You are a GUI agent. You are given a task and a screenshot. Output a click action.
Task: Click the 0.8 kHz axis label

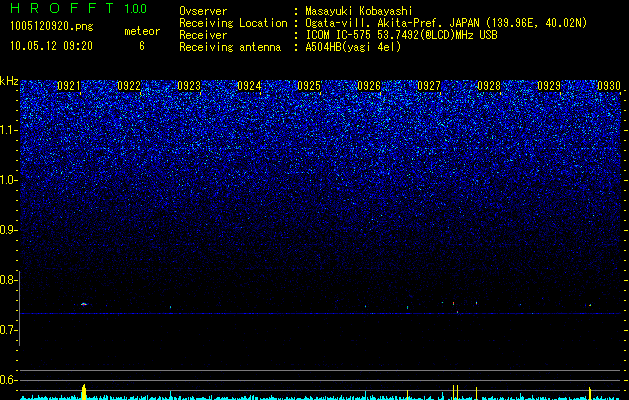pyautogui.click(x=8, y=280)
